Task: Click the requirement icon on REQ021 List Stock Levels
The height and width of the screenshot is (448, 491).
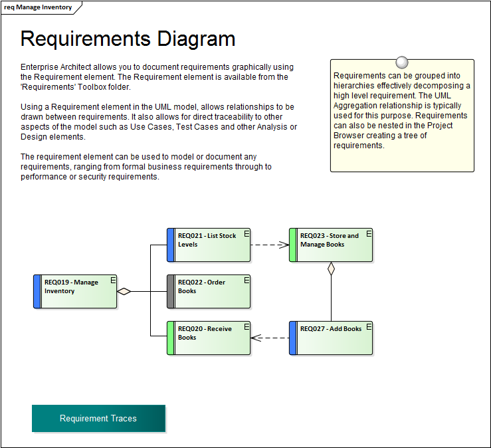Action: point(246,233)
